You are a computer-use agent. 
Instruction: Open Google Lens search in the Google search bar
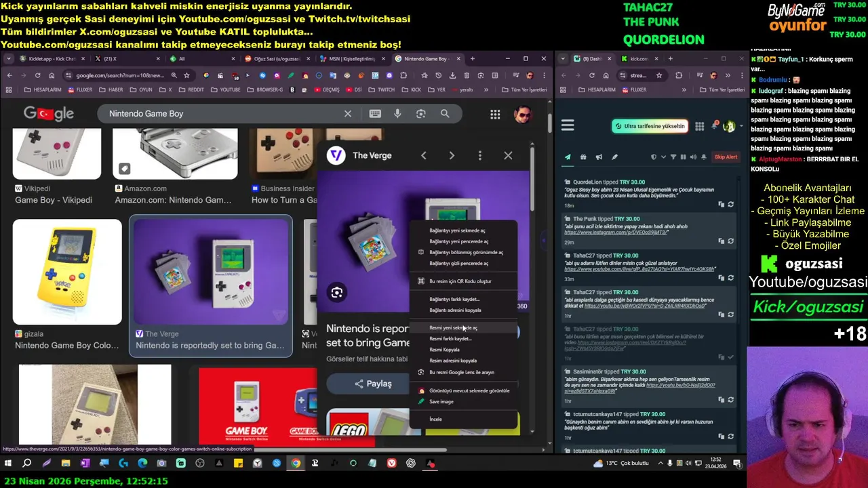[x=421, y=114]
